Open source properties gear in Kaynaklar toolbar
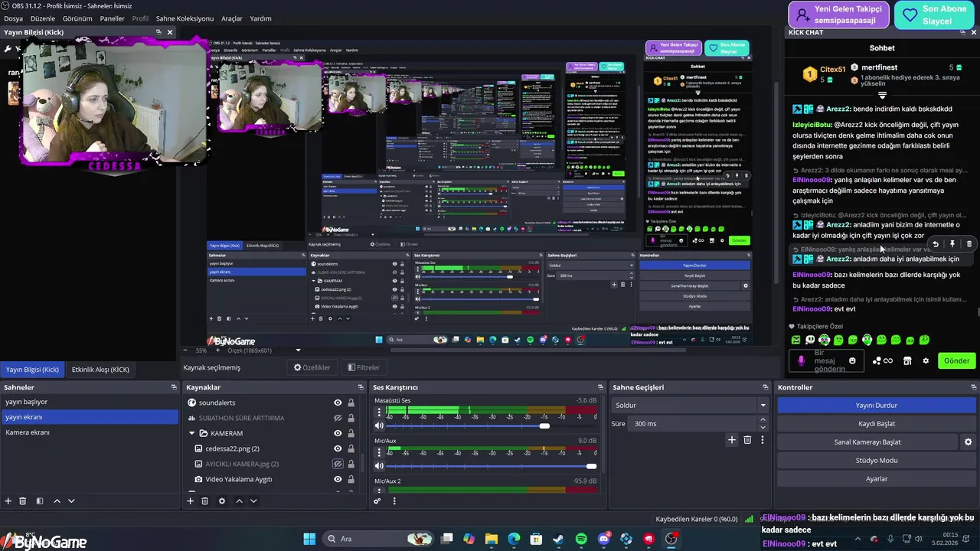 click(222, 501)
